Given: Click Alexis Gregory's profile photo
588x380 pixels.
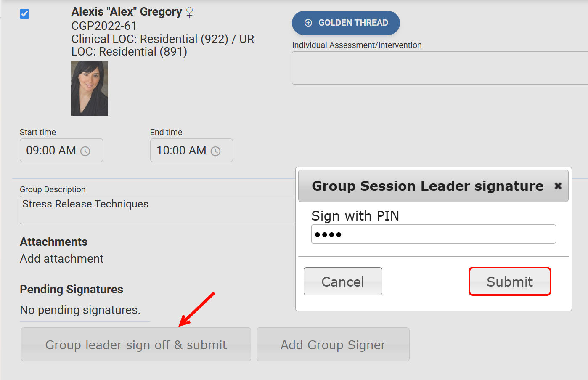Looking at the screenshot, I should pyautogui.click(x=90, y=88).
